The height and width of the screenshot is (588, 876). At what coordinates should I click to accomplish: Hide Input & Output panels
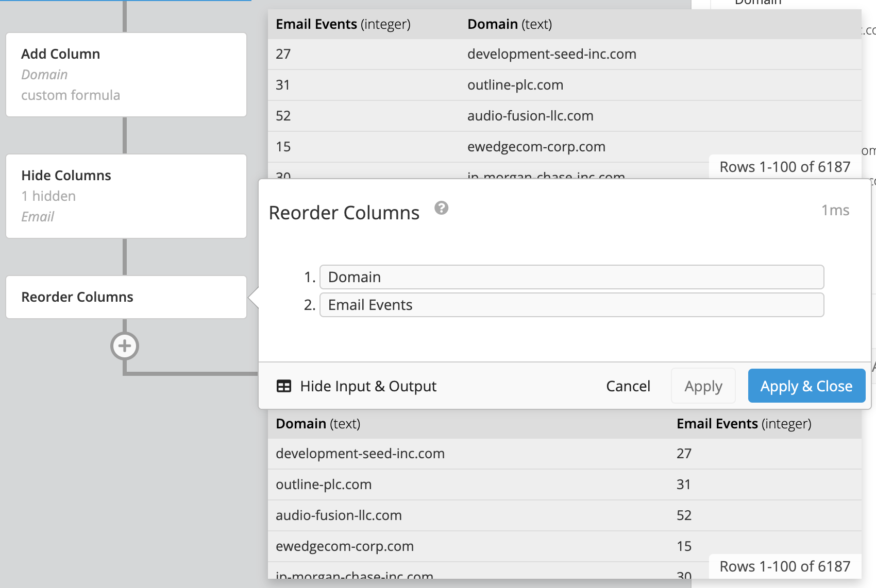pos(357,386)
